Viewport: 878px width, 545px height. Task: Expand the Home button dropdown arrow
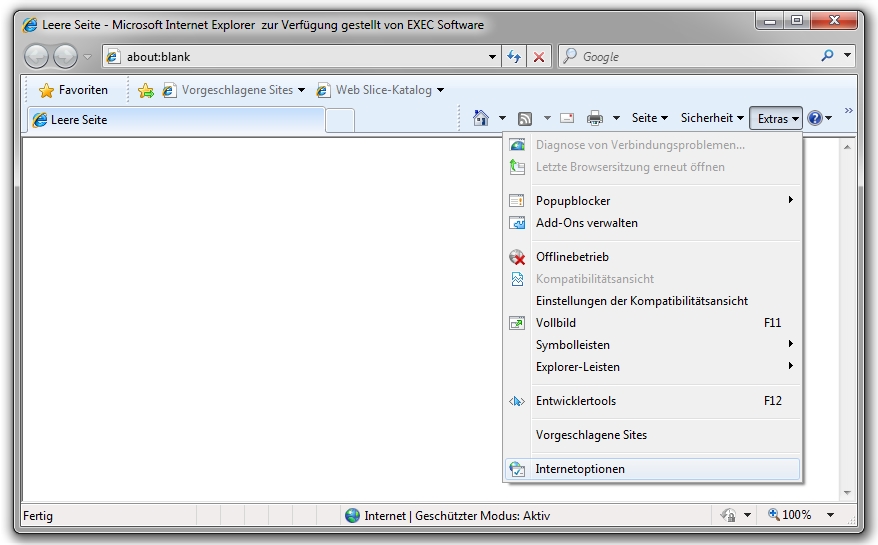pos(502,118)
